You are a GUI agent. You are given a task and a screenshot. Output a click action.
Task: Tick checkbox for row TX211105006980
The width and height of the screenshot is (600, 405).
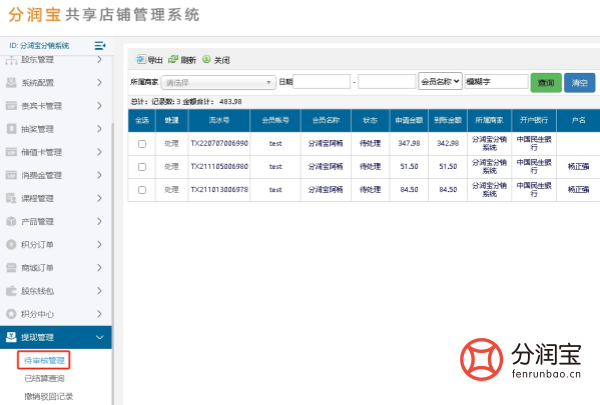pyautogui.click(x=142, y=167)
